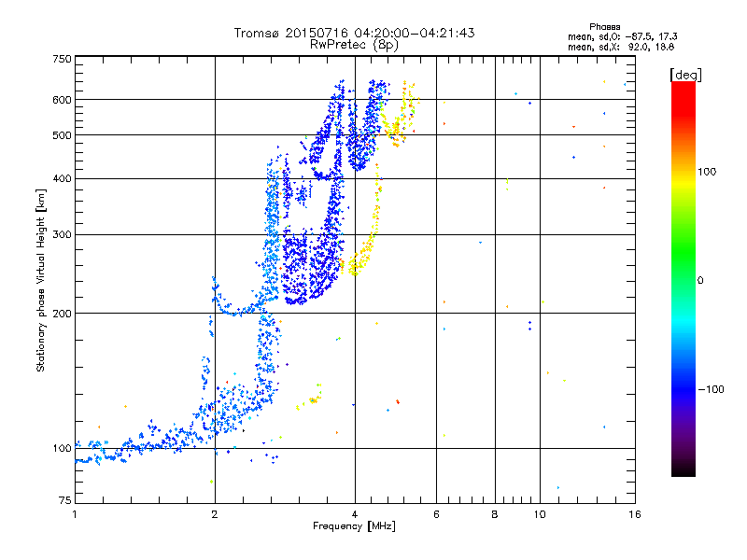Click the x-axis tick label '4'
The width and height of the screenshot is (747, 560).
355,514
